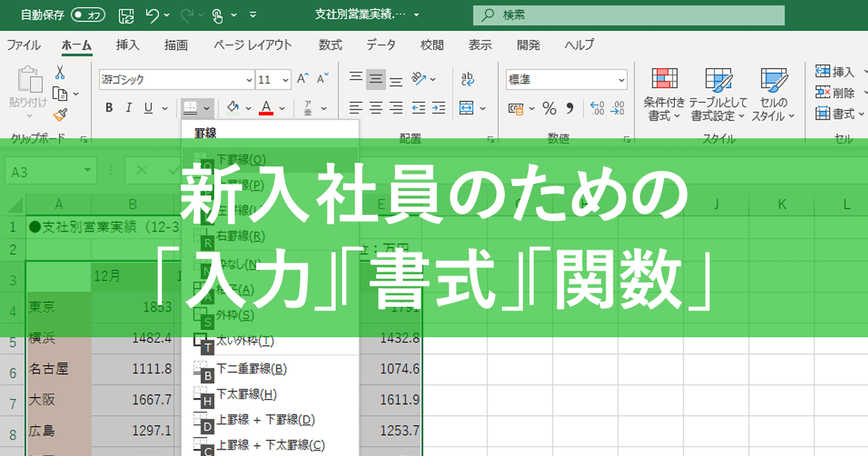This screenshot has width=868, height=456.
Task: Toggle underline formatting U
Action: (x=148, y=108)
